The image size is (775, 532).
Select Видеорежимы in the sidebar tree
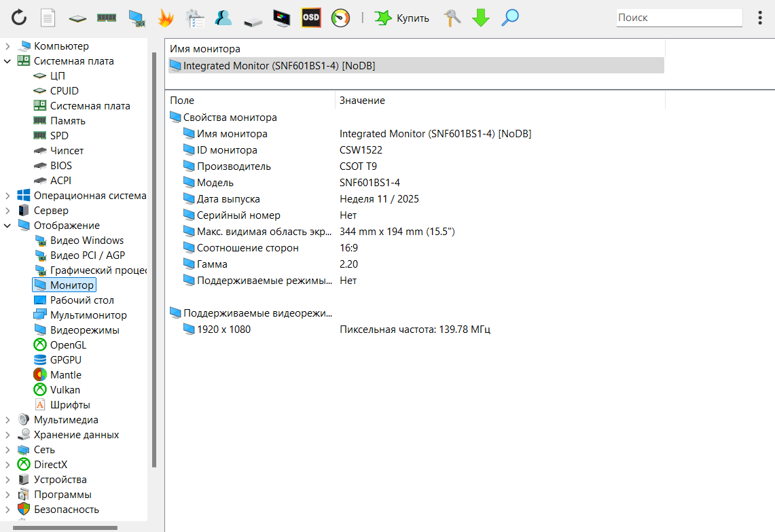pos(84,330)
